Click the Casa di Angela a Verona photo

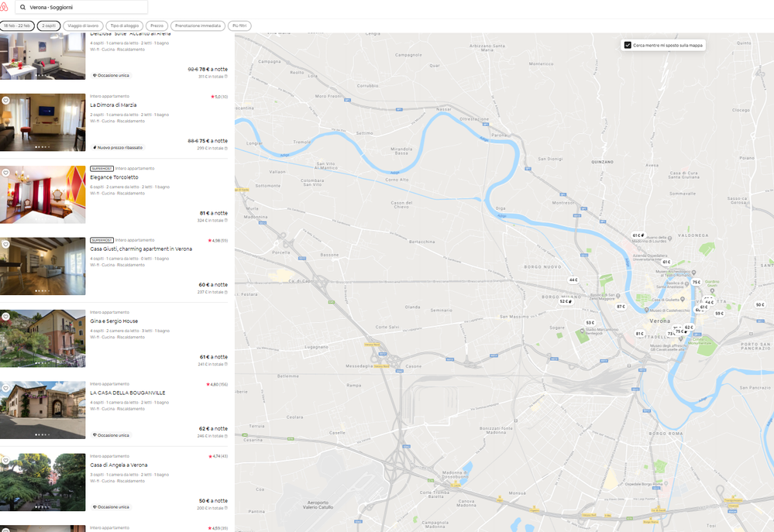click(x=43, y=482)
